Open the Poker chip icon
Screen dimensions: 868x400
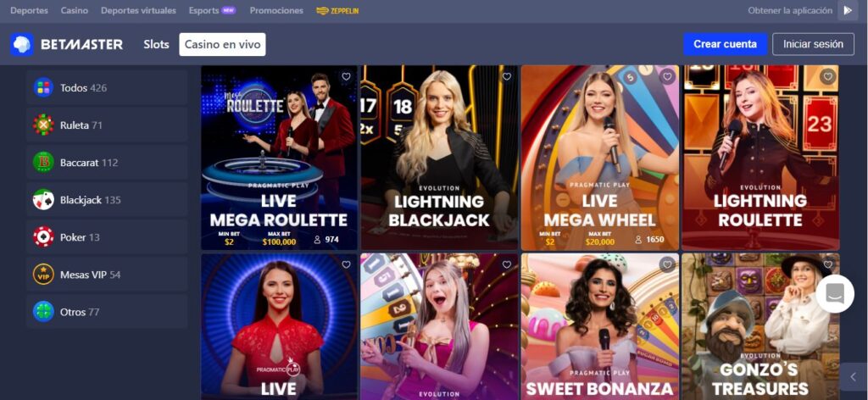click(x=43, y=236)
